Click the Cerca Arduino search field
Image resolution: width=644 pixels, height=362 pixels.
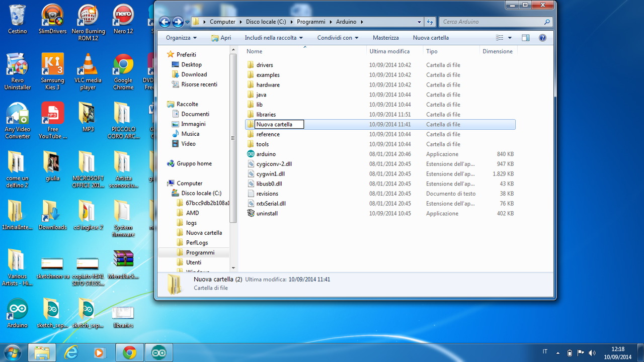click(x=496, y=22)
